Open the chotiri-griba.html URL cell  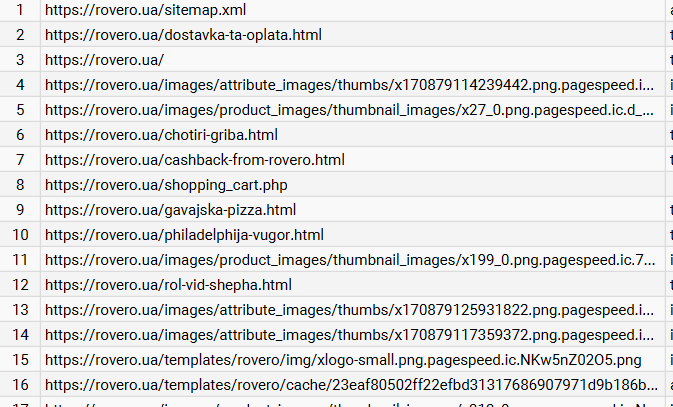click(161, 135)
